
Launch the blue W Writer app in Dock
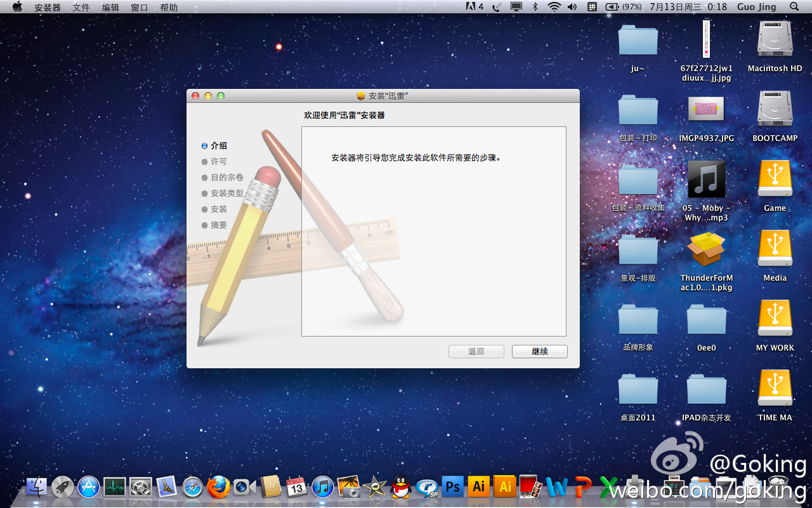(x=556, y=487)
